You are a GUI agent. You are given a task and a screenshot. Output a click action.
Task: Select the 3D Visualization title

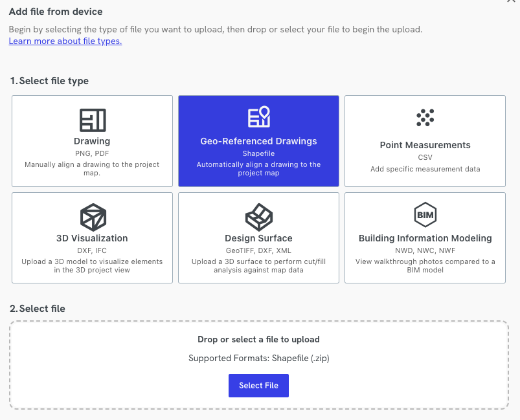(x=92, y=238)
